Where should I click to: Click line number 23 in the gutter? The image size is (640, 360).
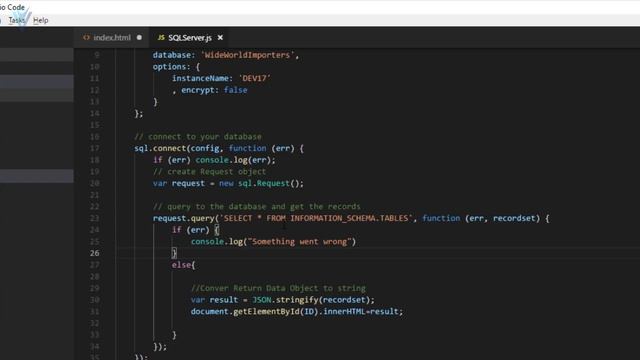click(95, 218)
